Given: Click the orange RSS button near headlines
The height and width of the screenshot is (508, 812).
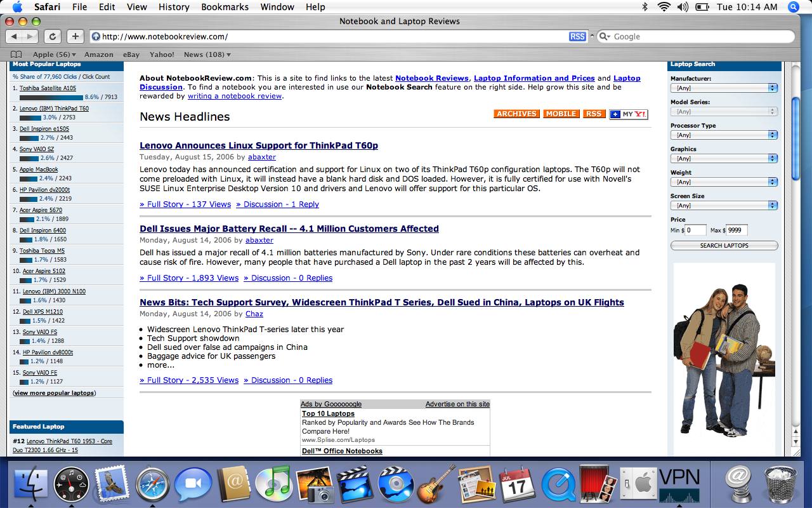Looking at the screenshot, I should (593, 114).
